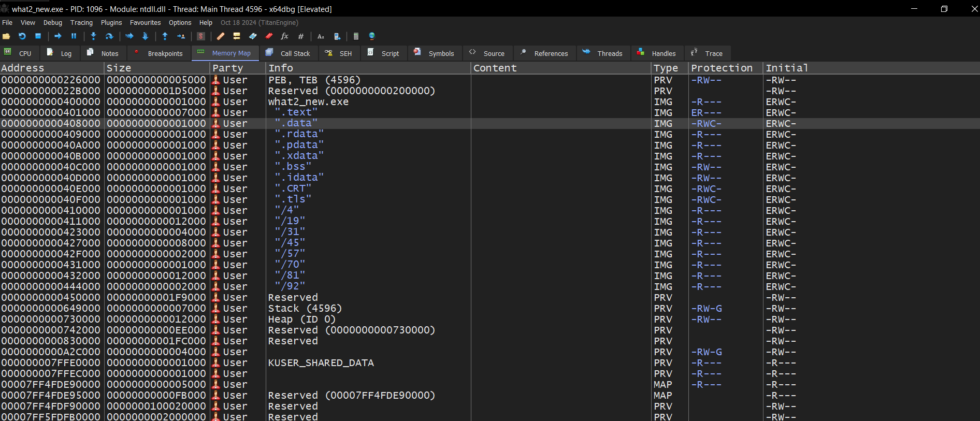
Task: Click the Find strings 'Az' icon
Action: pyautogui.click(x=321, y=36)
